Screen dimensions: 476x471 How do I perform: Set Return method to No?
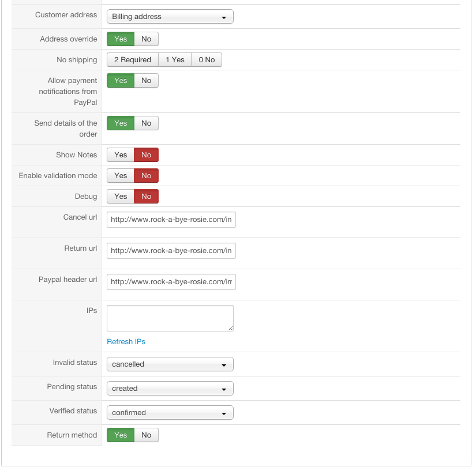(x=147, y=435)
